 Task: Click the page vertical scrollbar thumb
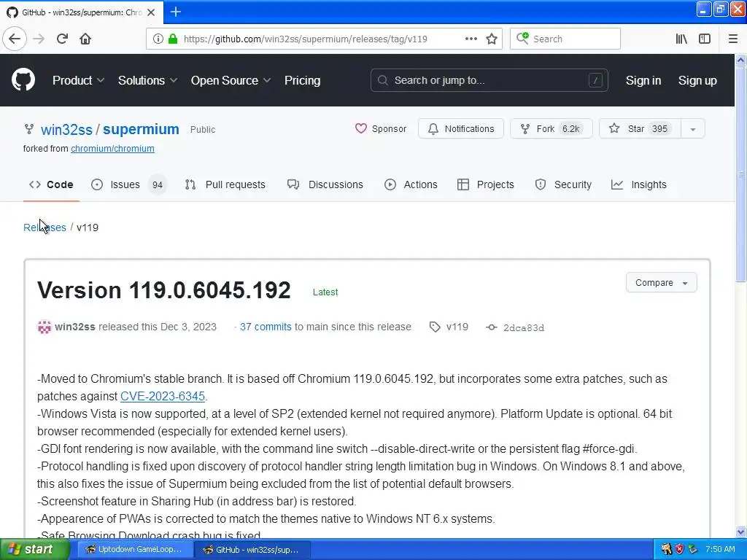[x=741, y=174]
